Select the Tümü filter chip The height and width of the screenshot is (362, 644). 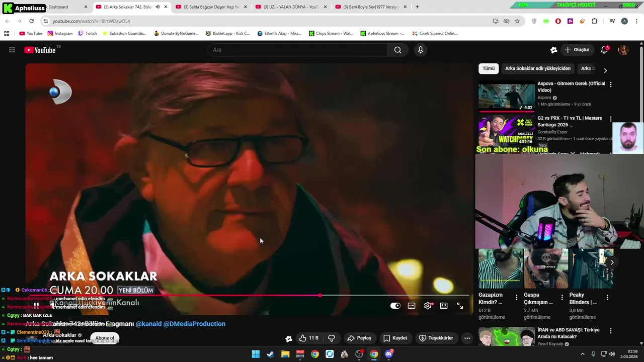coord(489,68)
